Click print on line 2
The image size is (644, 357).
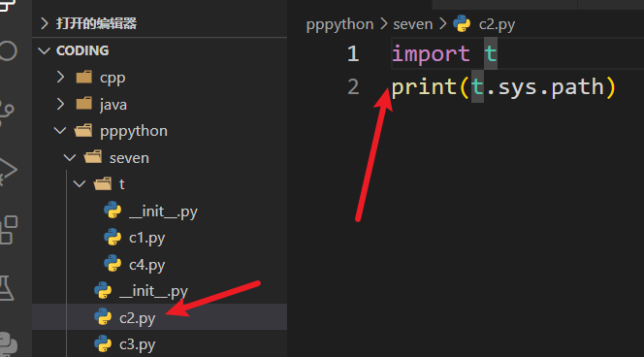(x=424, y=87)
